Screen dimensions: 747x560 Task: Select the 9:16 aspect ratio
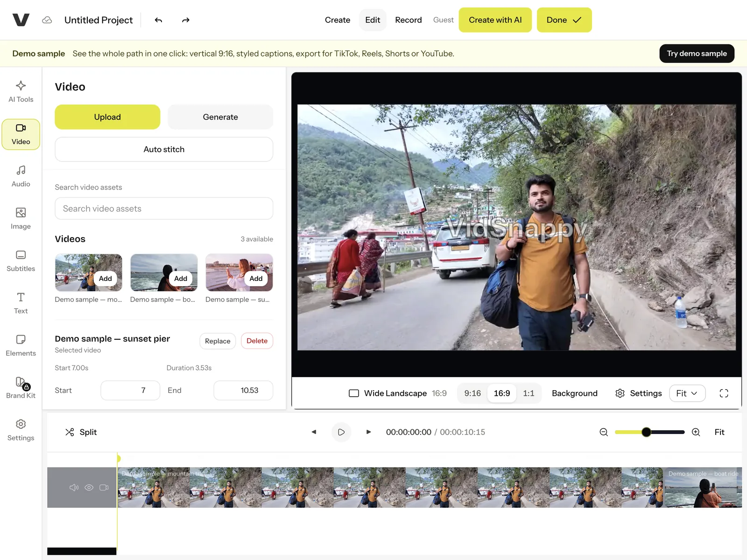(472, 393)
